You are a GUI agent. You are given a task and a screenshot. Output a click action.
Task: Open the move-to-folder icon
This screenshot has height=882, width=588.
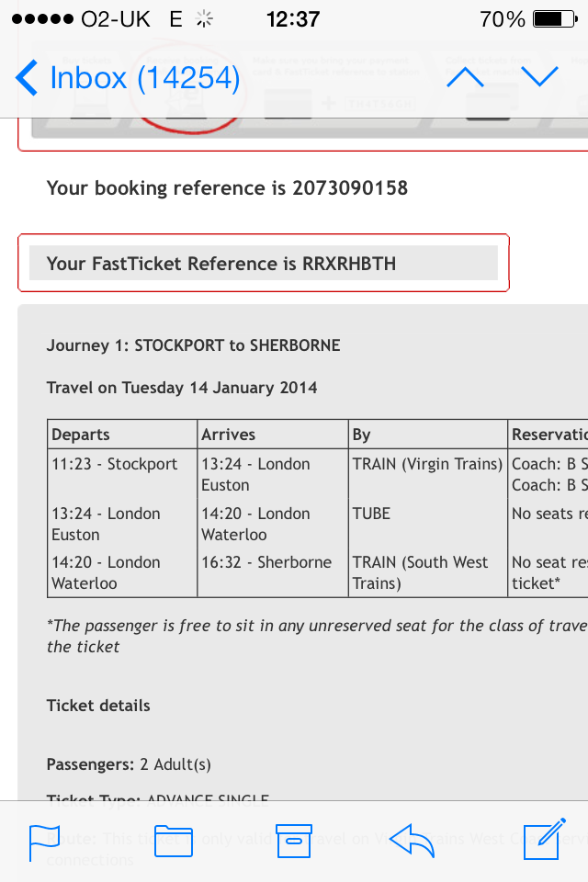click(x=174, y=841)
